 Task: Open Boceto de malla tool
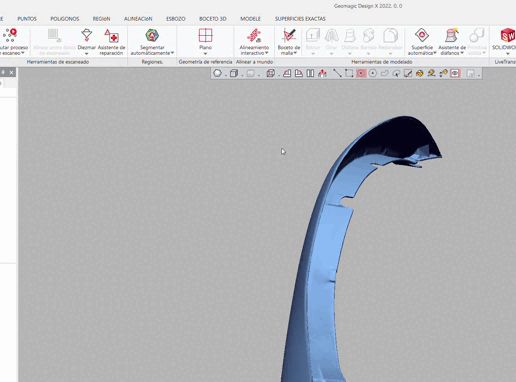289,42
